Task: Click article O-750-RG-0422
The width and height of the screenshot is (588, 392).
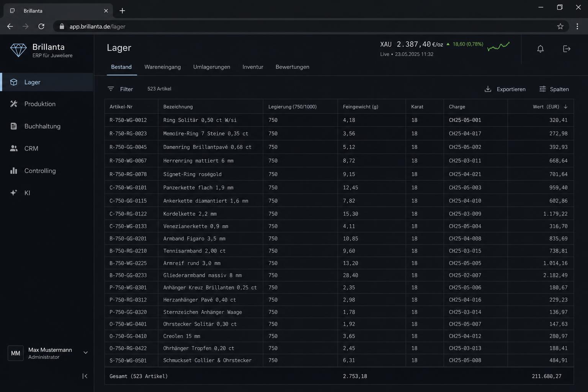Action: pyautogui.click(x=128, y=348)
